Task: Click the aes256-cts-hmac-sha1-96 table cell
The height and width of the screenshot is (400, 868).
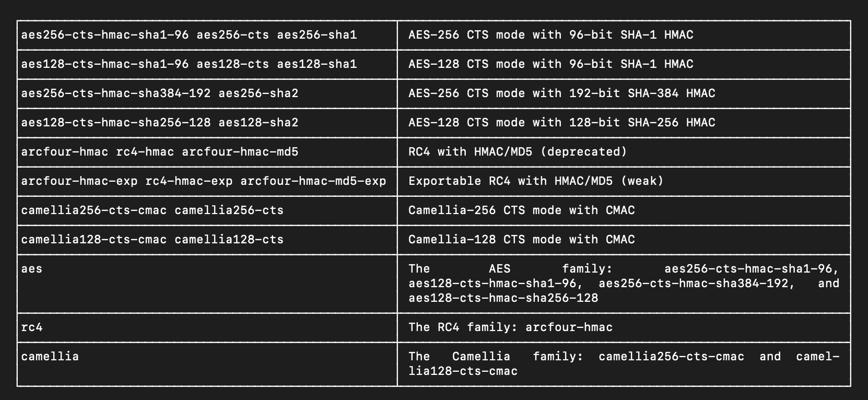Action: tap(207, 36)
